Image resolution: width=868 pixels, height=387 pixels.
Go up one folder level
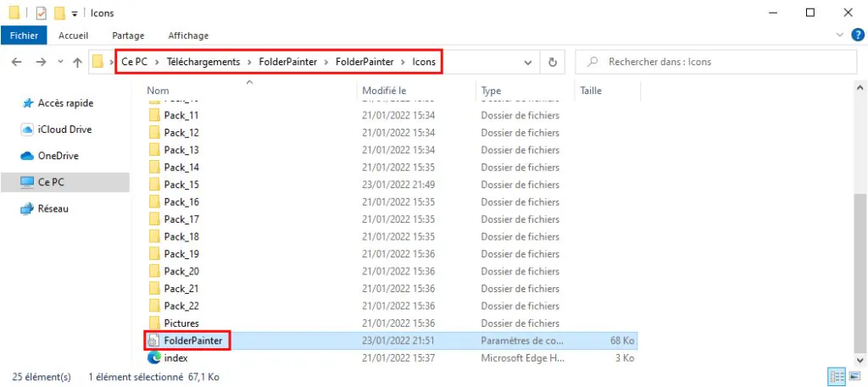point(77,62)
